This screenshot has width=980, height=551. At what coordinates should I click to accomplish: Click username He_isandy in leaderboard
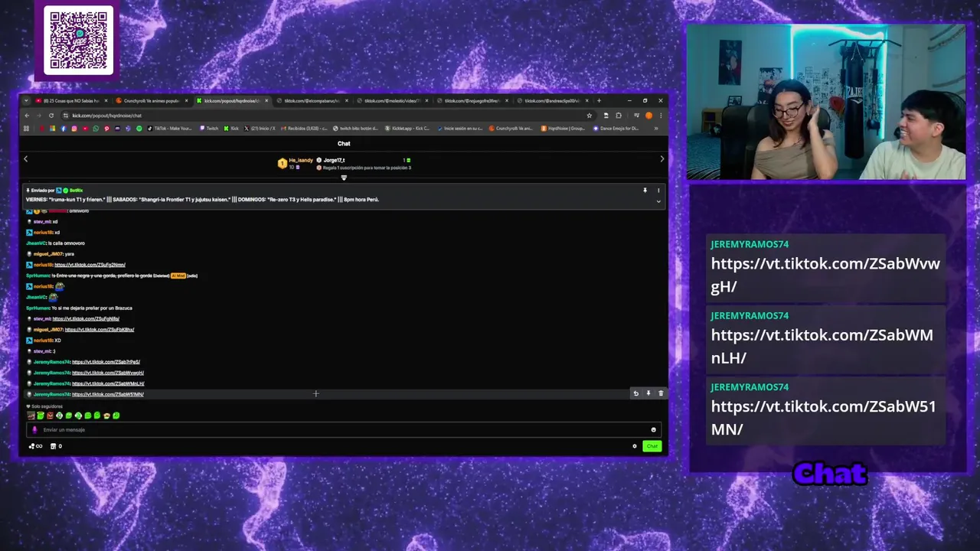click(x=301, y=160)
